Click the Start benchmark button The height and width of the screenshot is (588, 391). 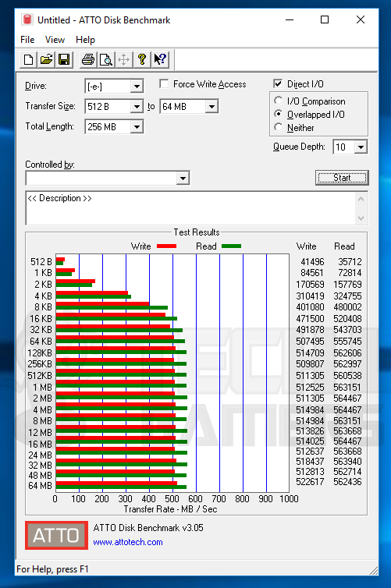pyautogui.click(x=342, y=178)
